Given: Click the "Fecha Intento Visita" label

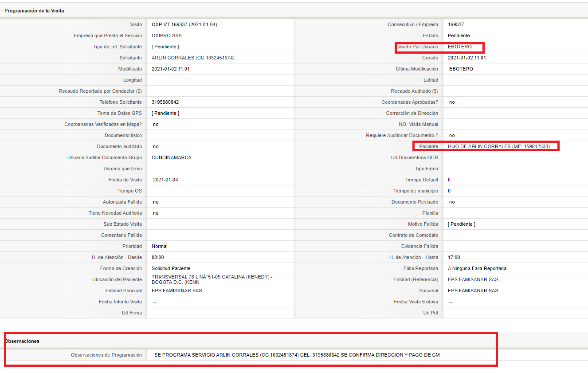Looking at the screenshot, I should click(x=120, y=302).
